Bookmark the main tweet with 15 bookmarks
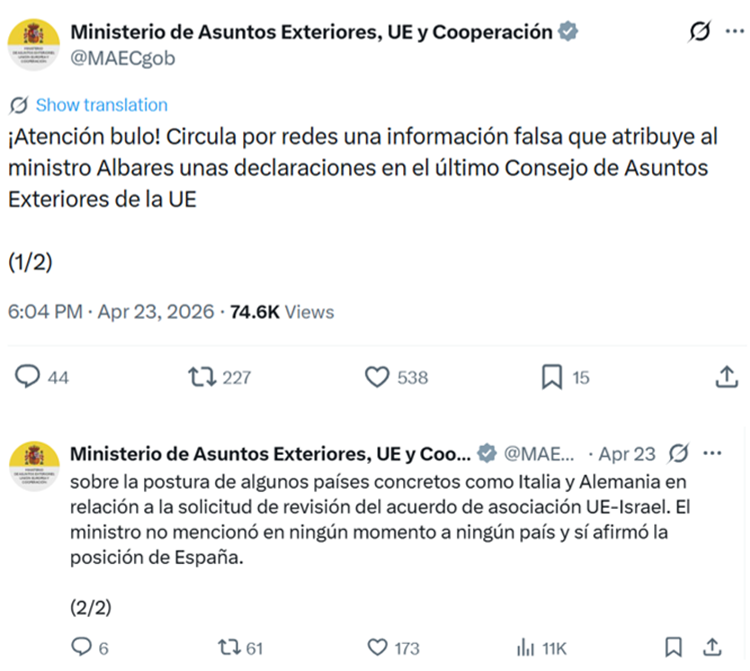 551,377
